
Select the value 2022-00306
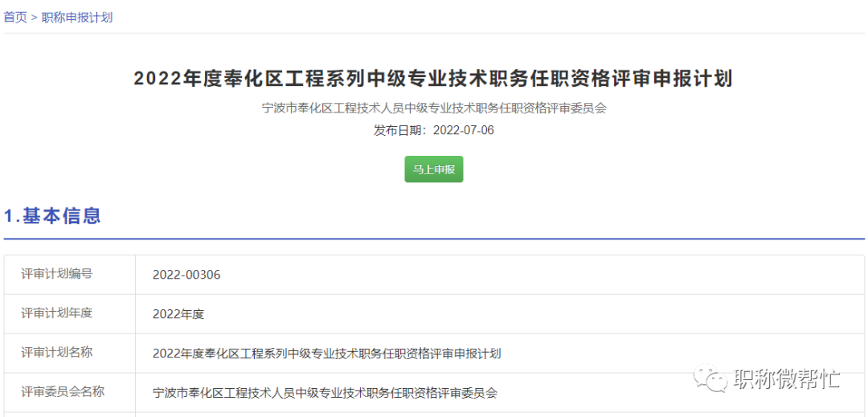coord(186,275)
